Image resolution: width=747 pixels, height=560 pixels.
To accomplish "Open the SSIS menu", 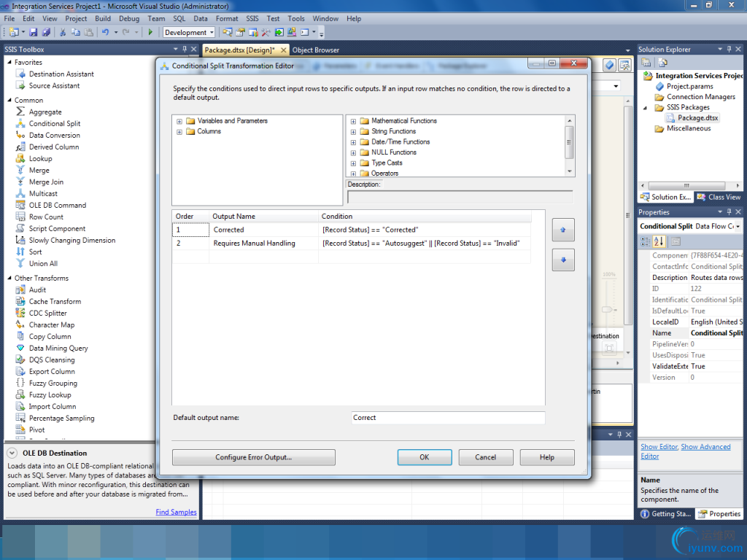I will [252, 18].
